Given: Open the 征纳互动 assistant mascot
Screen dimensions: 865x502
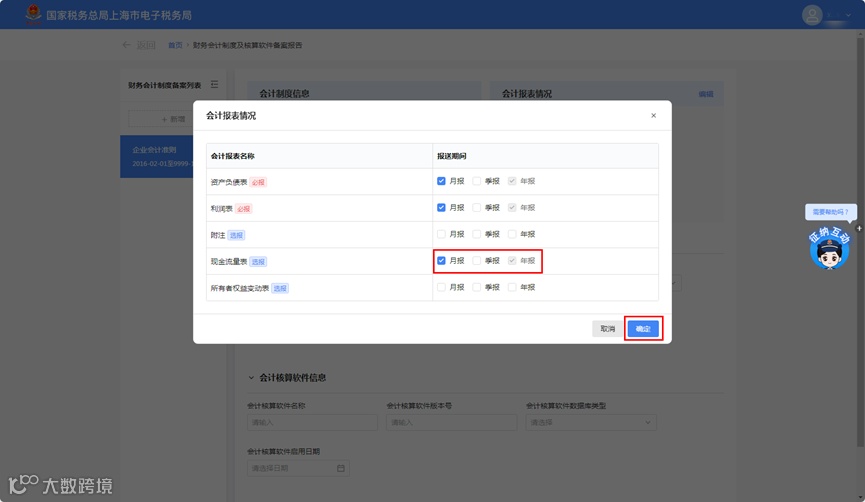Looking at the screenshot, I should 829,249.
